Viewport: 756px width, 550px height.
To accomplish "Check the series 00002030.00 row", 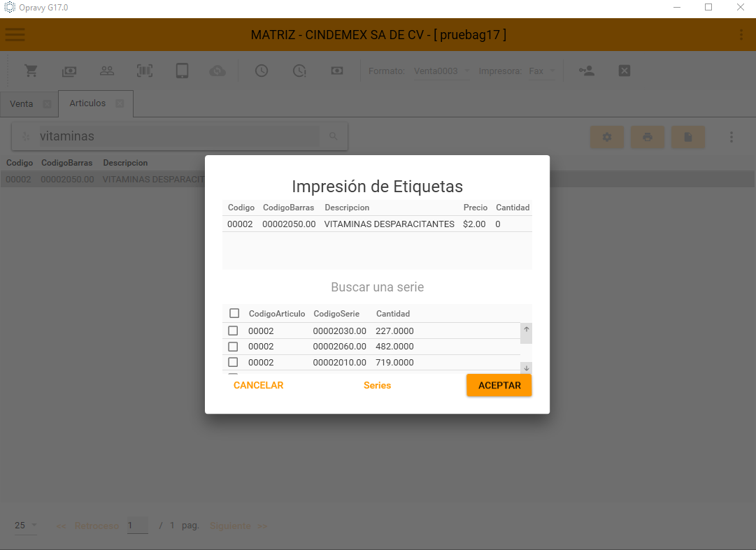I will coord(233,331).
